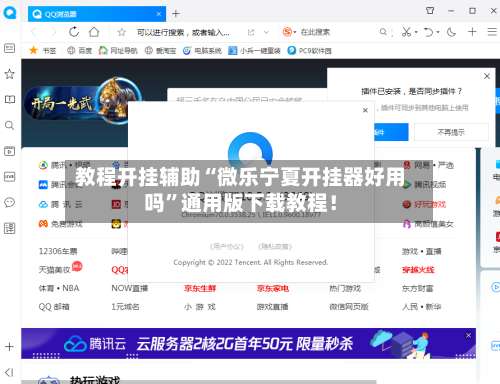Open the 电脑系统 bookmark

(x=202, y=51)
